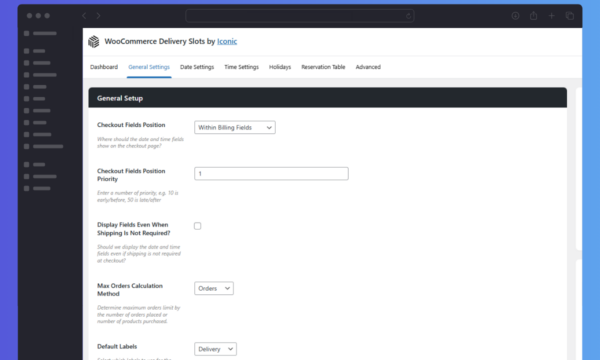The width and height of the screenshot is (600, 360).
Task: Open the Time Settings tab
Action: tap(241, 67)
